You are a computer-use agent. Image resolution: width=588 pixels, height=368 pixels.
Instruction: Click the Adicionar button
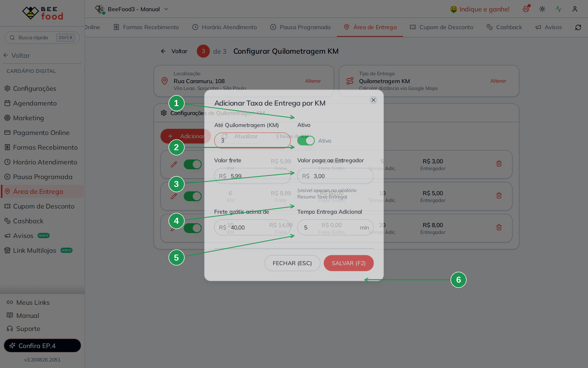[x=186, y=136]
